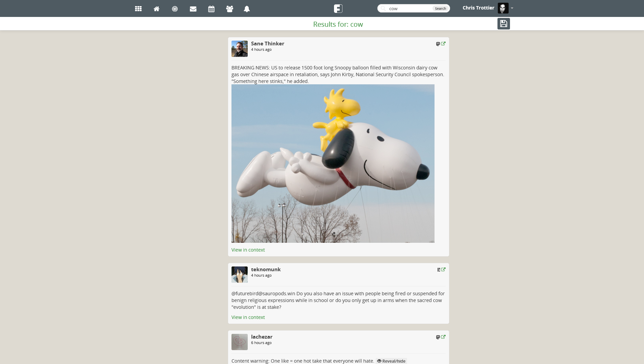Open Sane Thinker's post external link icon

443,43
